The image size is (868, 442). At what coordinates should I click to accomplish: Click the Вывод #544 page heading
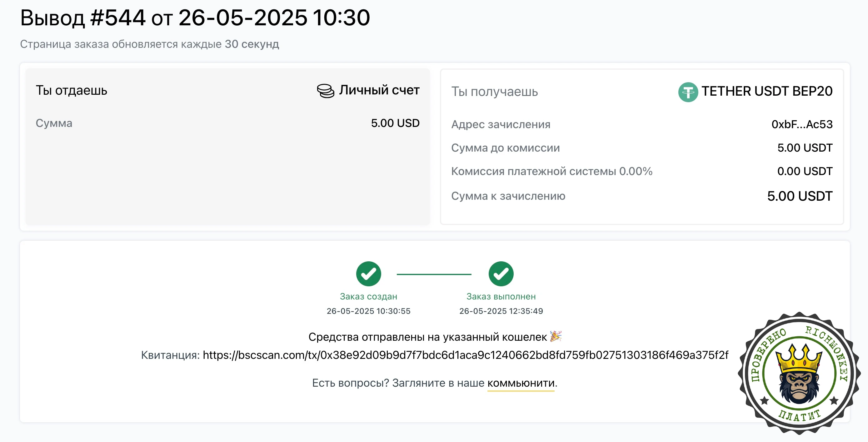195,18
